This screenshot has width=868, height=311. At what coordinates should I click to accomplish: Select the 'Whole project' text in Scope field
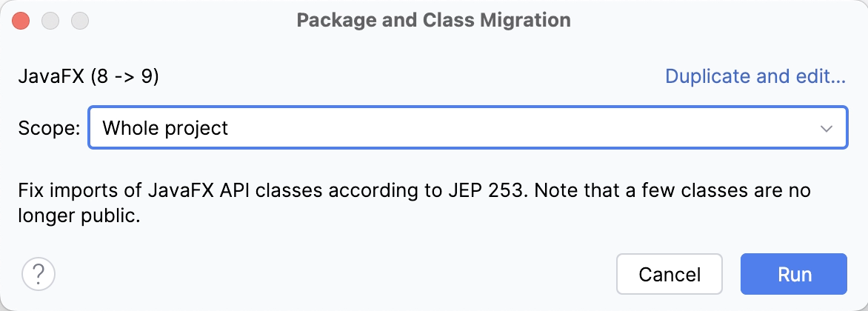[x=165, y=128]
